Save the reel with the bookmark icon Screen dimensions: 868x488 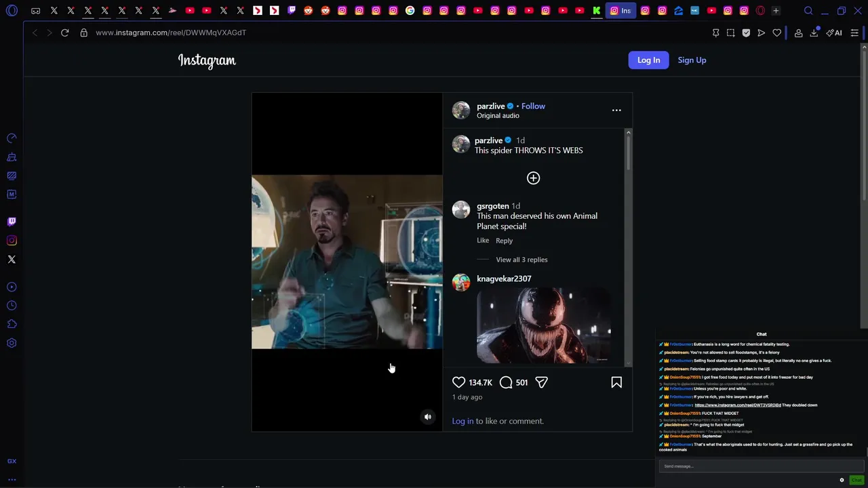[616, 382]
